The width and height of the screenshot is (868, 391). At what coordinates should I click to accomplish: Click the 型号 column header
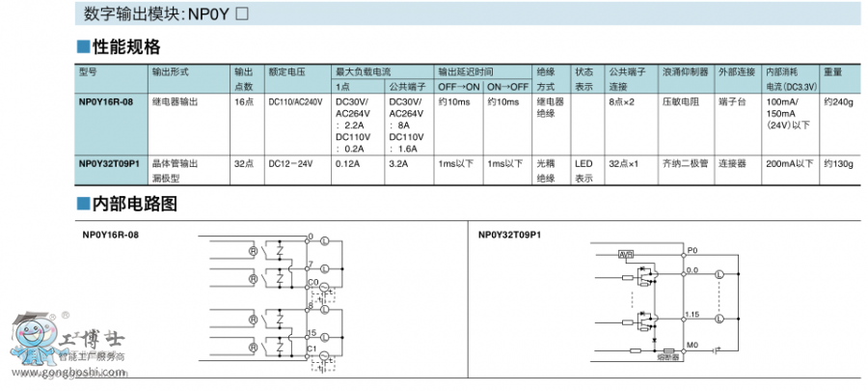[89, 72]
